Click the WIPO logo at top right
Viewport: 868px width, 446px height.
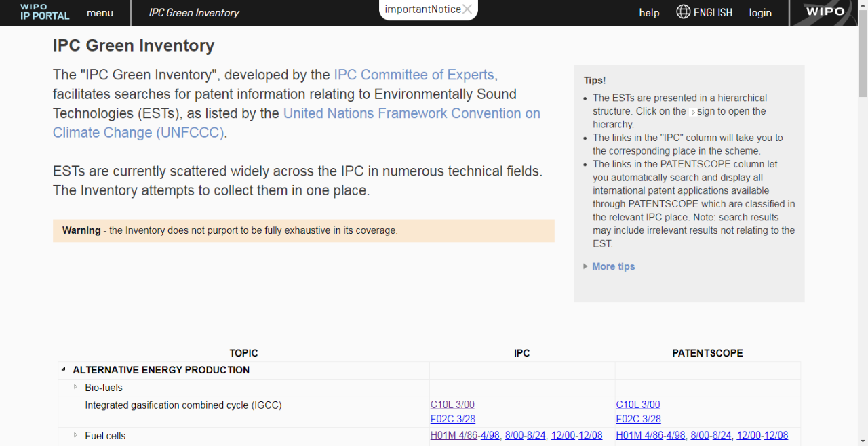(x=825, y=12)
